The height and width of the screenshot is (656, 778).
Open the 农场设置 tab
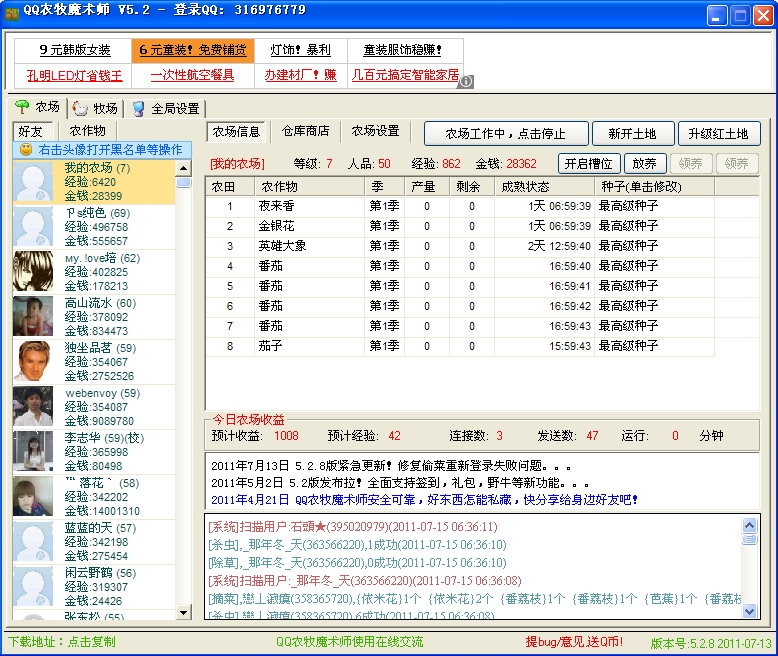376,131
